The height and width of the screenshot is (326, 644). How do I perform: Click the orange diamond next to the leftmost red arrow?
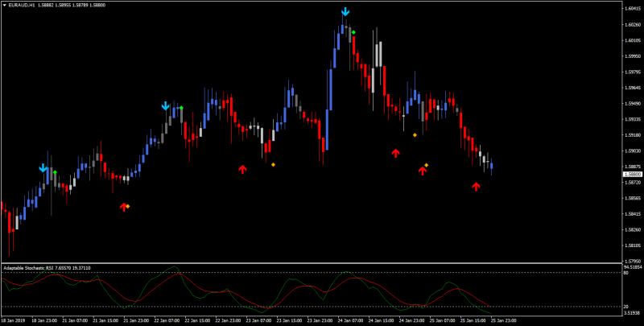pyautogui.click(x=128, y=206)
